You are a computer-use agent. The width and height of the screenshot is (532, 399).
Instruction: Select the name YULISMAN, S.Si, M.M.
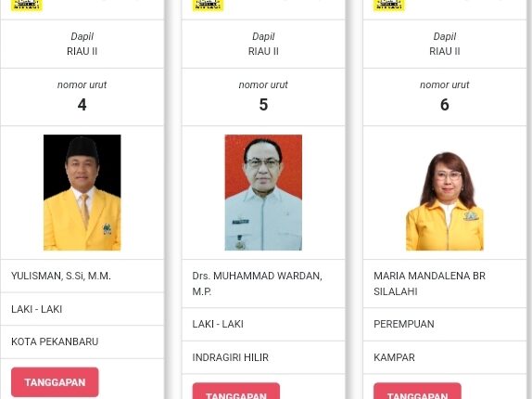point(61,276)
